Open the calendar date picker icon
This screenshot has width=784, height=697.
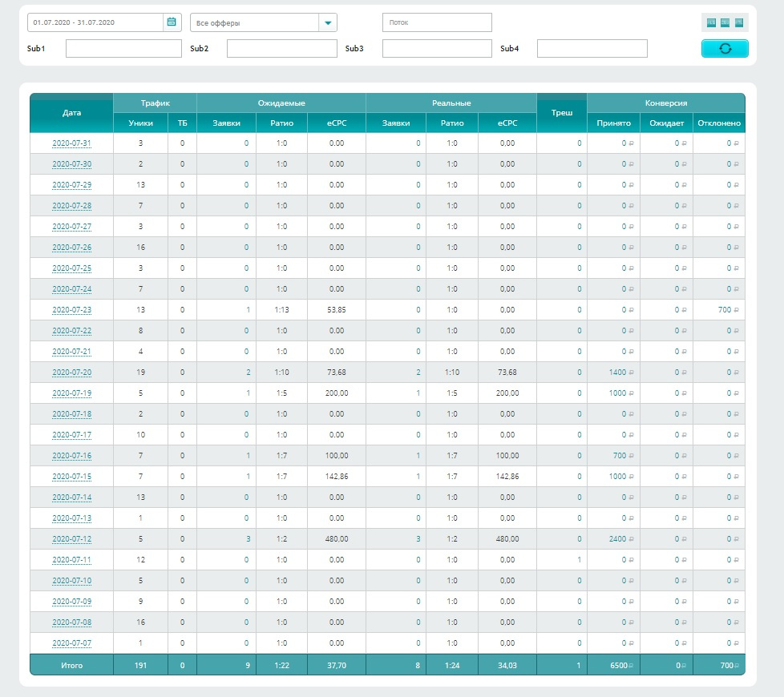[x=172, y=22]
